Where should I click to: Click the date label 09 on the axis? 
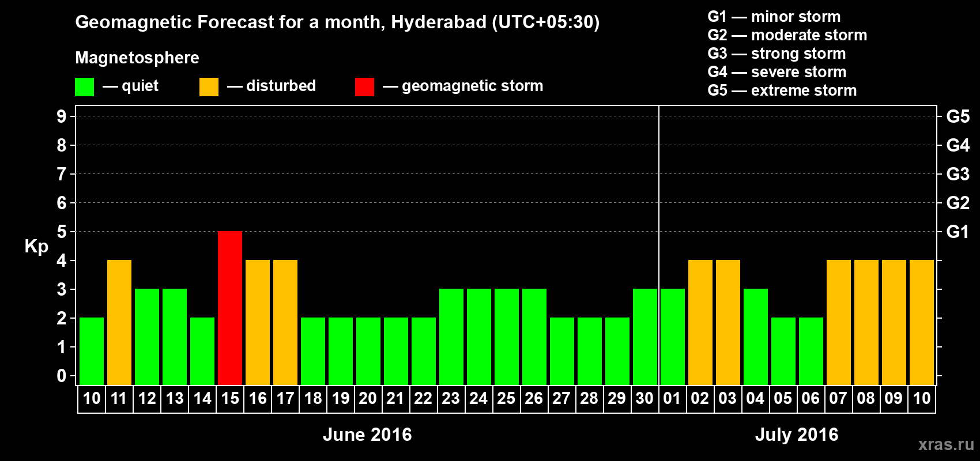coord(894,399)
